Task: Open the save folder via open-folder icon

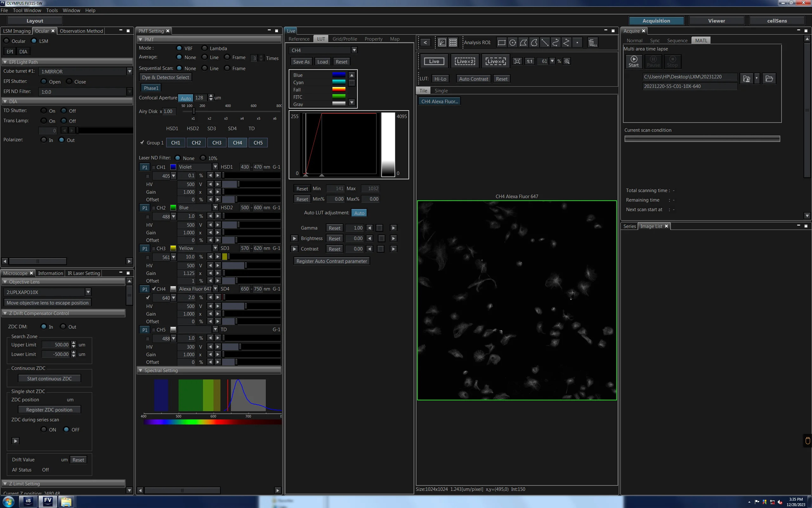Action: [769, 79]
